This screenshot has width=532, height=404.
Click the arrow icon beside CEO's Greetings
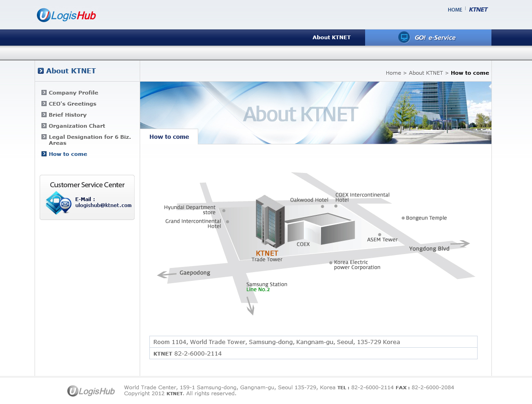[x=44, y=104]
